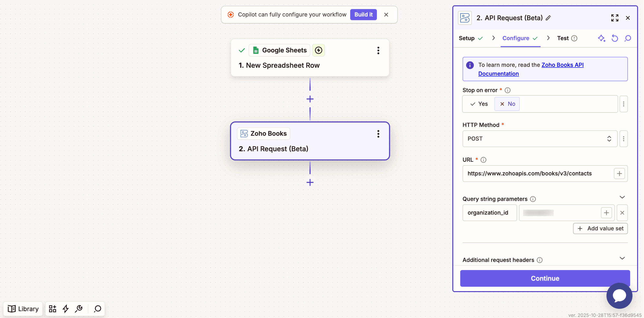Click the reset arrow icon near Test tab
This screenshot has height=318, width=644.
(615, 38)
